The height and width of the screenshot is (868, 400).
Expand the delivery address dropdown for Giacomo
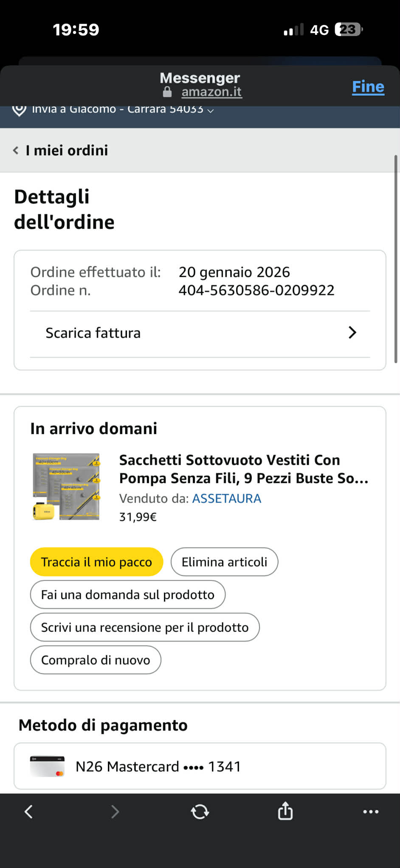click(x=210, y=110)
